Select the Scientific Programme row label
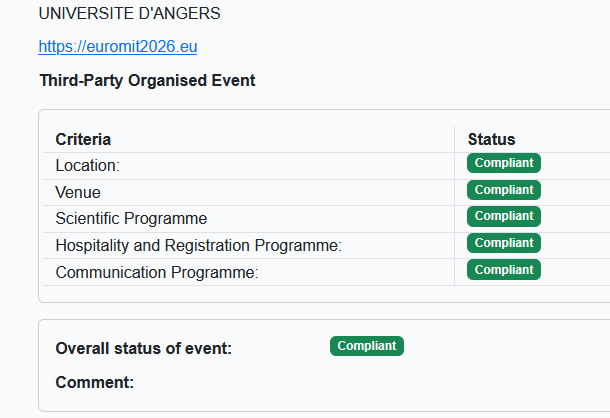The height and width of the screenshot is (418, 610). point(131,219)
